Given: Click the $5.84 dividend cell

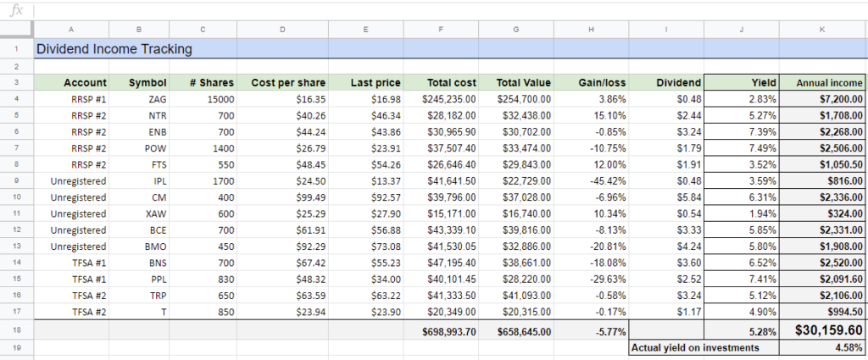Looking at the screenshot, I should (x=666, y=197).
